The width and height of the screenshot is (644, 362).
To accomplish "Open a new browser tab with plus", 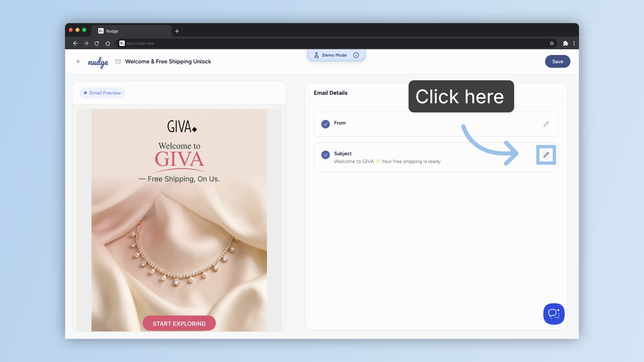I will click(177, 31).
